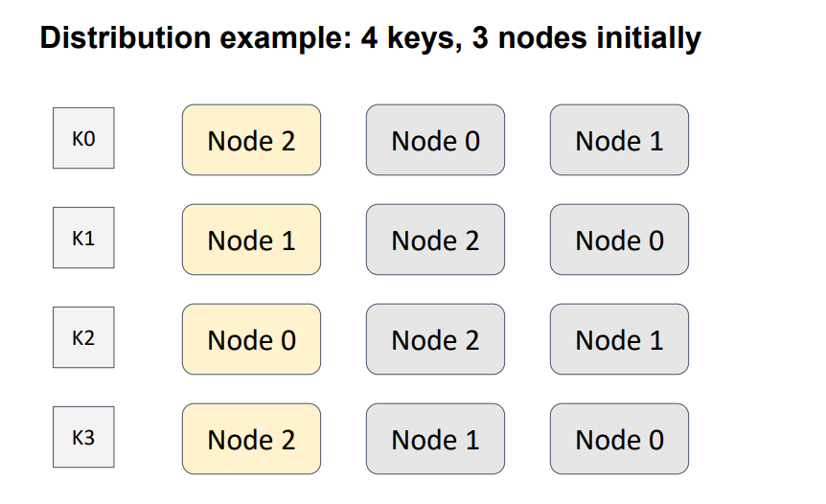This screenshot has height=504, width=826.
Task: Select gray Node 0 box in K1 row
Action: 619,240
